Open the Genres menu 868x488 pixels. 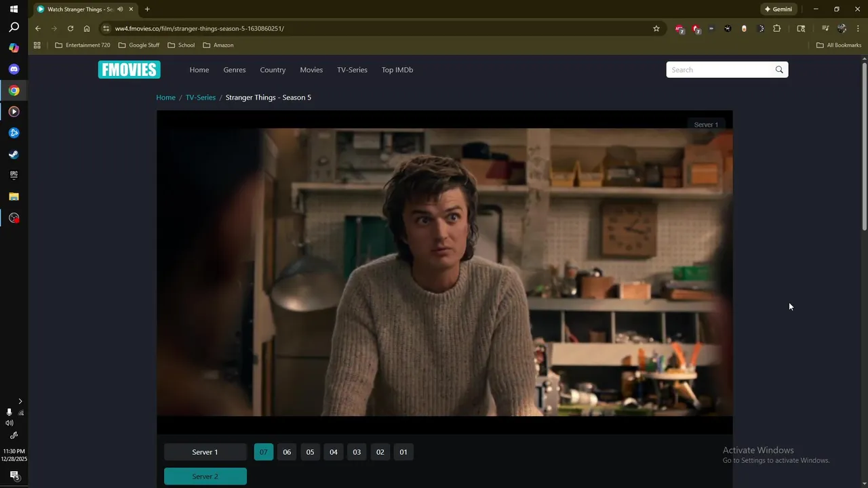point(235,70)
